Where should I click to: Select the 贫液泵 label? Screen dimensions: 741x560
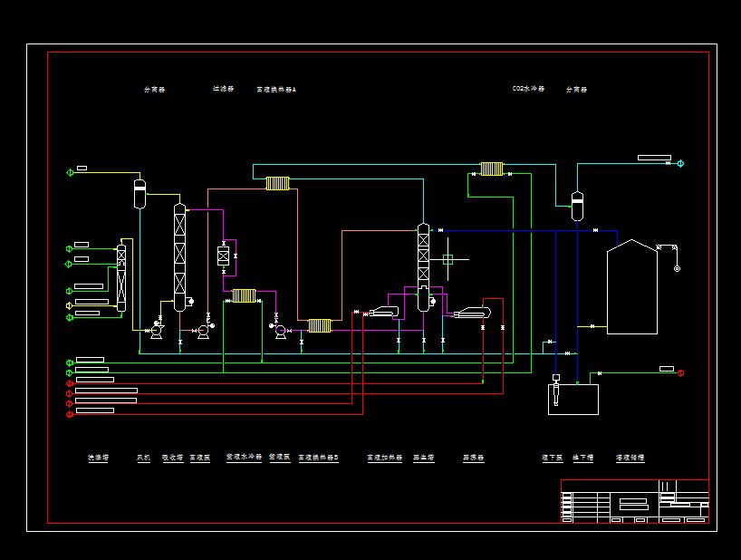280,457
